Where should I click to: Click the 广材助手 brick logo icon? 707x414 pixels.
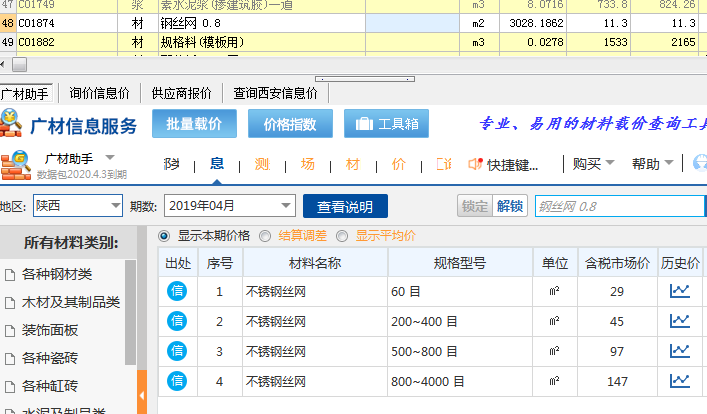tap(16, 166)
